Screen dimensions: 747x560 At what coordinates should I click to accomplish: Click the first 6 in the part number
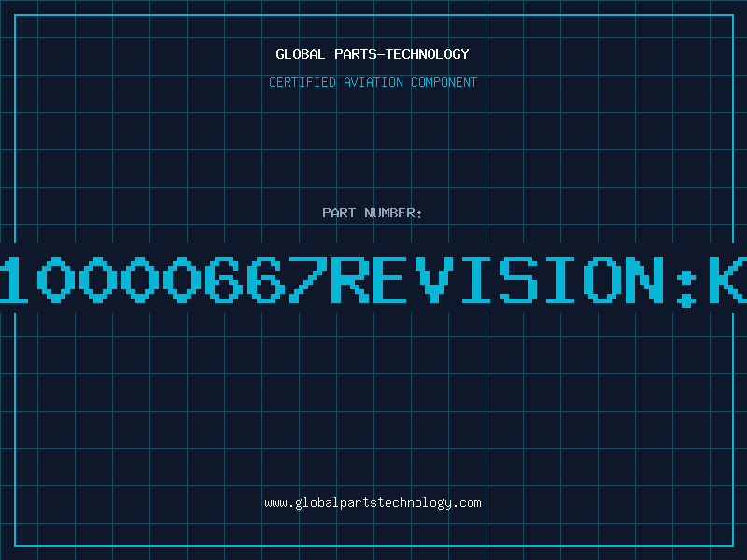[x=223, y=279]
